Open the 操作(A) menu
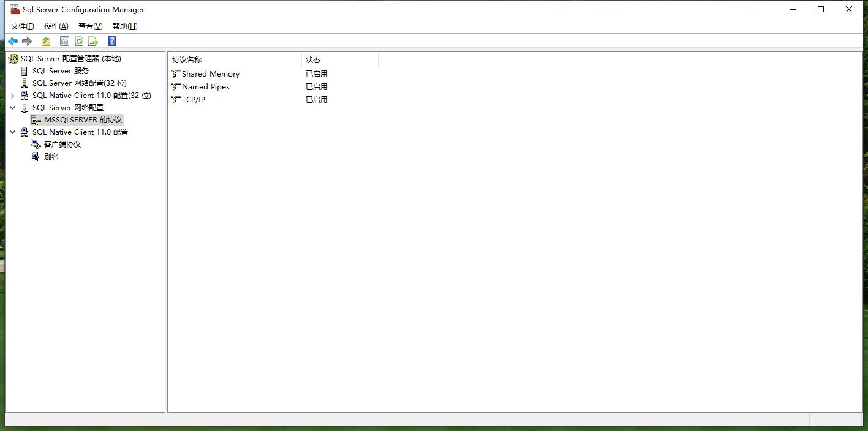This screenshot has width=868, height=431. 56,26
